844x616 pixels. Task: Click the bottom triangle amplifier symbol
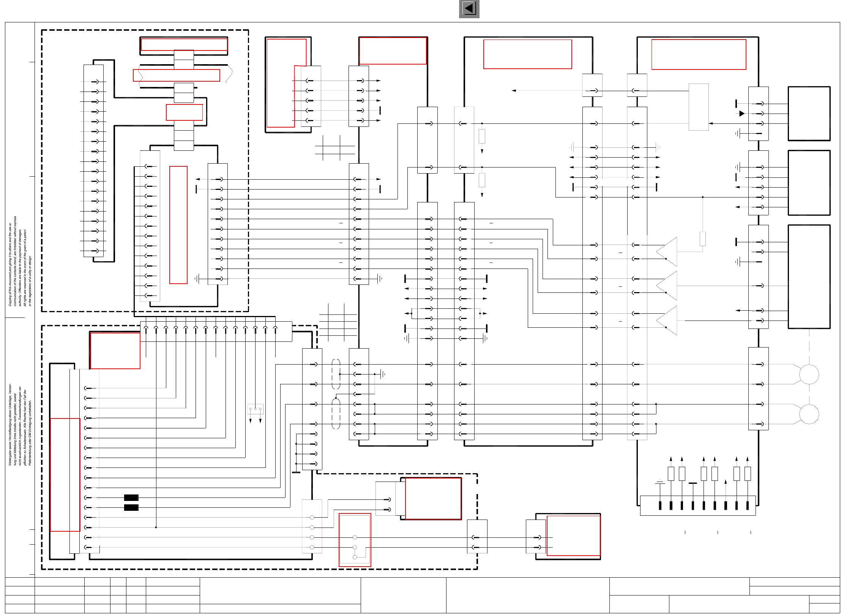coord(669,321)
